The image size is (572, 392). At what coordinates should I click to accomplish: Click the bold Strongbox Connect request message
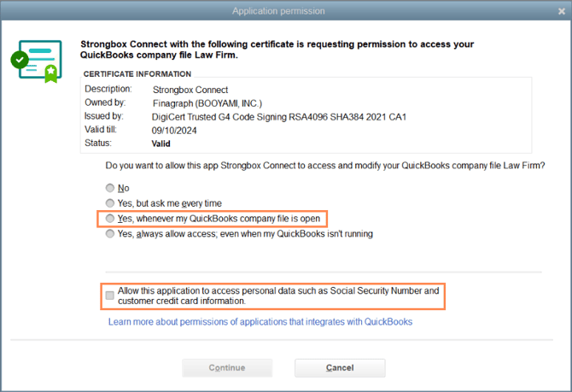[x=277, y=50]
